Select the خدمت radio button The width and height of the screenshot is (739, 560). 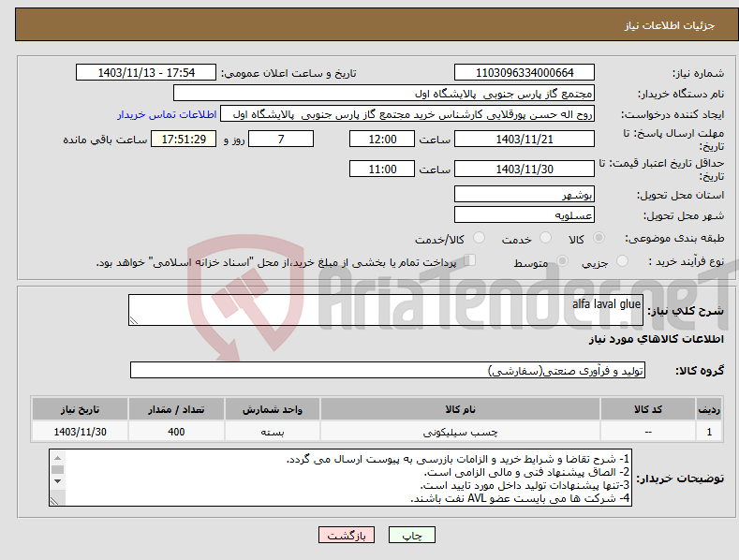pyautogui.click(x=545, y=238)
